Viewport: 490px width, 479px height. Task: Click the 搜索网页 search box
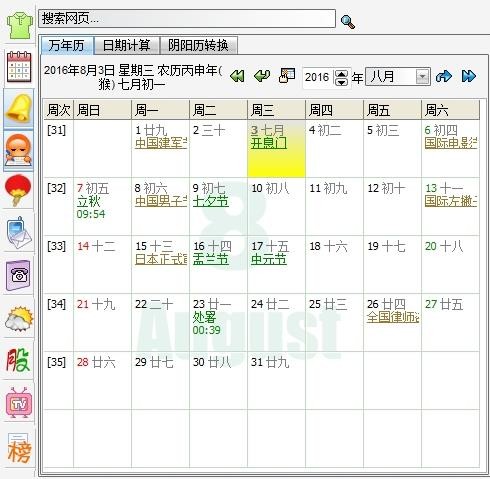[x=187, y=19]
